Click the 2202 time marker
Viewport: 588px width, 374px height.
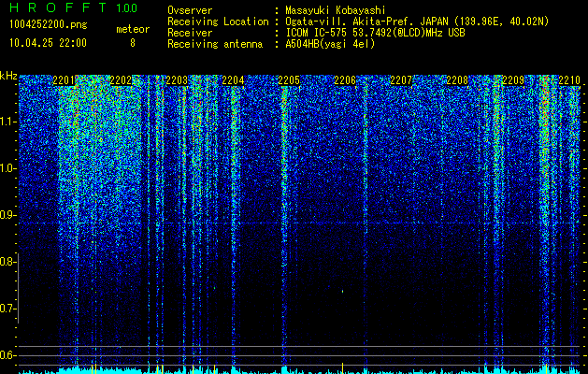tap(121, 80)
